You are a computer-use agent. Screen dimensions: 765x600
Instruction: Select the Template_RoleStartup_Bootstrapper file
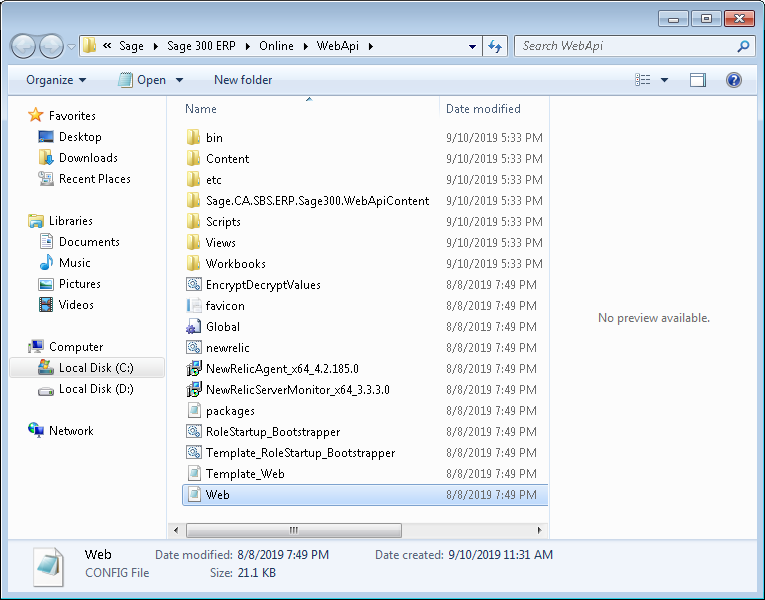300,453
